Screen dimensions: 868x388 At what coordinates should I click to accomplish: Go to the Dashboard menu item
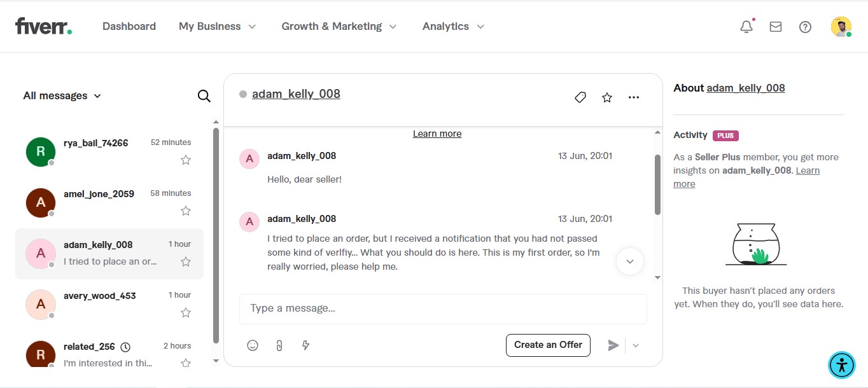tap(129, 27)
